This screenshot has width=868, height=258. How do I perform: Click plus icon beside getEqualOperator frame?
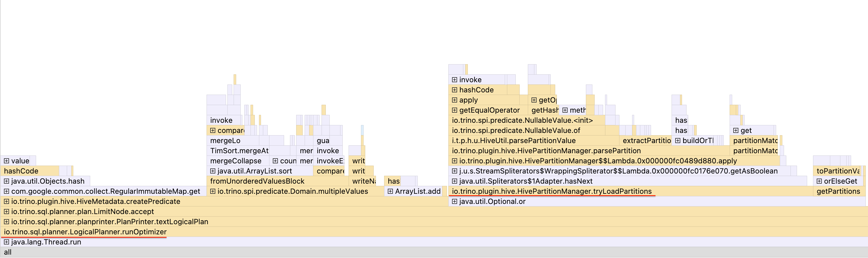(454, 110)
